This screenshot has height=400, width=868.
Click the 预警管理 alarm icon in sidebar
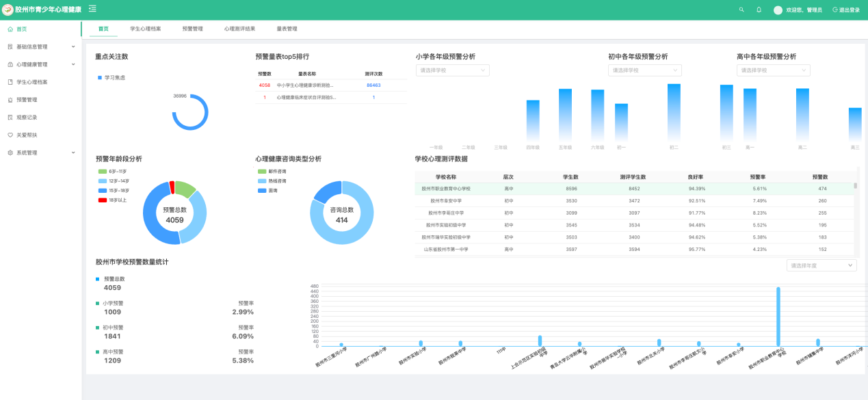coord(10,100)
